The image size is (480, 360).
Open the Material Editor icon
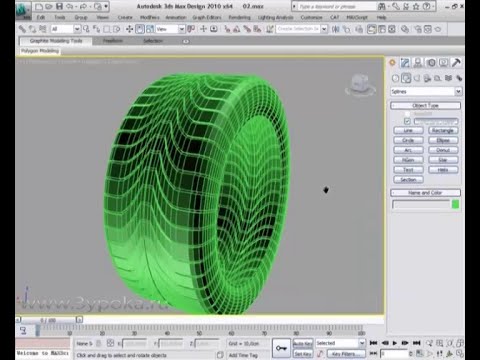pyautogui.click(x=405, y=29)
